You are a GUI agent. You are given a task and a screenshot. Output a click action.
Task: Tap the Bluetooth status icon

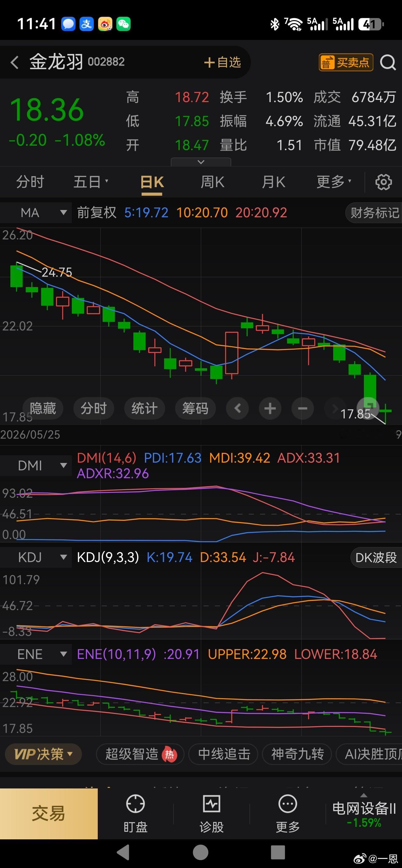(x=275, y=24)
